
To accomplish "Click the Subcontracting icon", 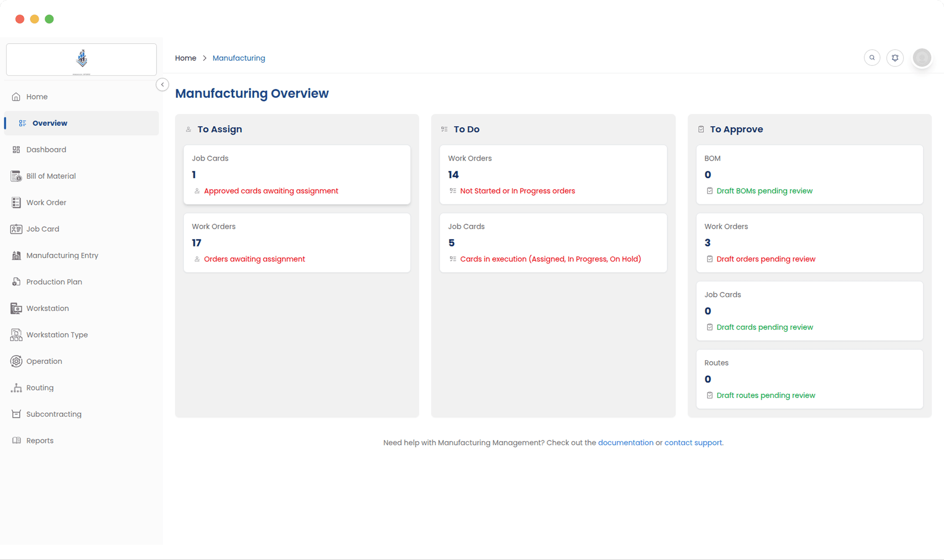I will [16, 414].
